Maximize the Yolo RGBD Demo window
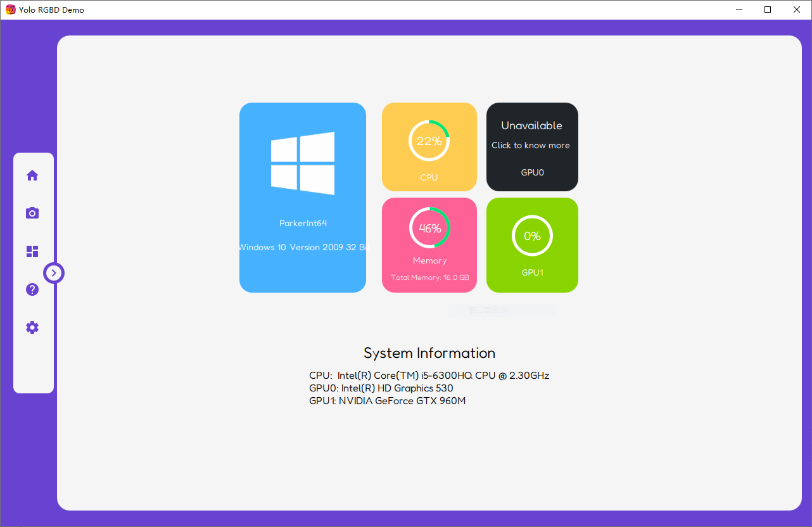This screenshot has height=527, width=812. coord(768,10)
